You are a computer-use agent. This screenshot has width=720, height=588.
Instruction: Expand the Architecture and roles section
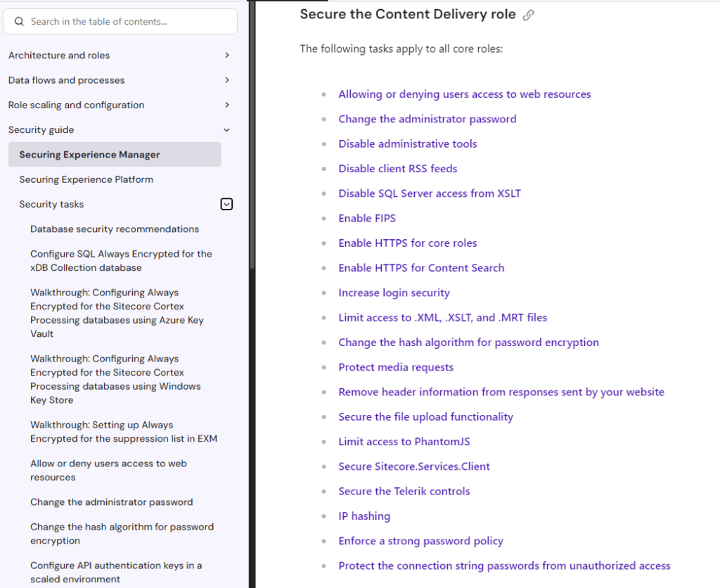(226, 56)
